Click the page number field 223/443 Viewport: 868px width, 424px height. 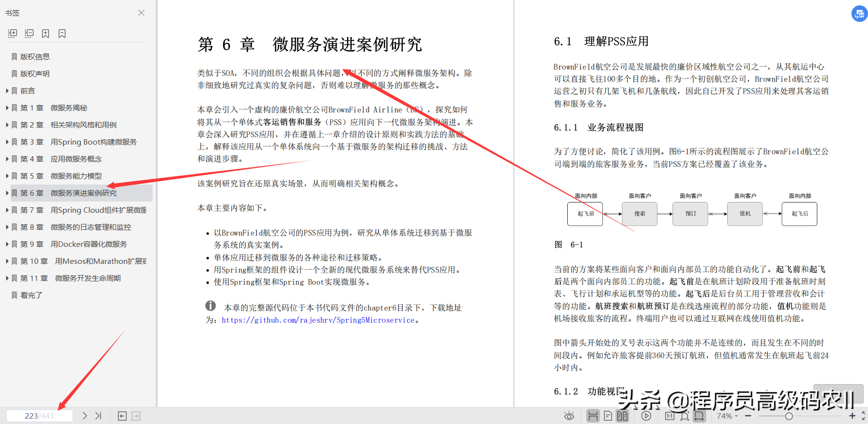tap(39, 416)
